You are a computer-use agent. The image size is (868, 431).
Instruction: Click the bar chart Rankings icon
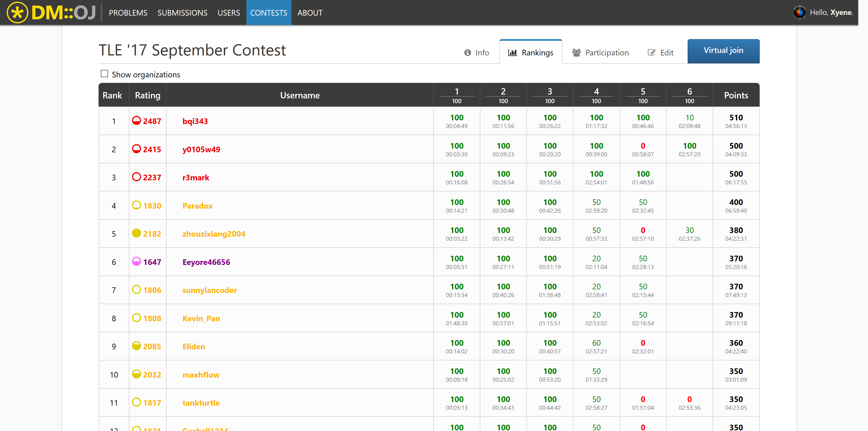click(512, 53)
